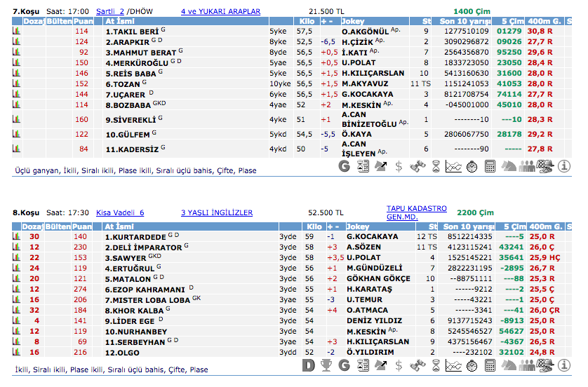Open the Şartlı 2 race type link

pyautogui.click(x=109, y=12)
